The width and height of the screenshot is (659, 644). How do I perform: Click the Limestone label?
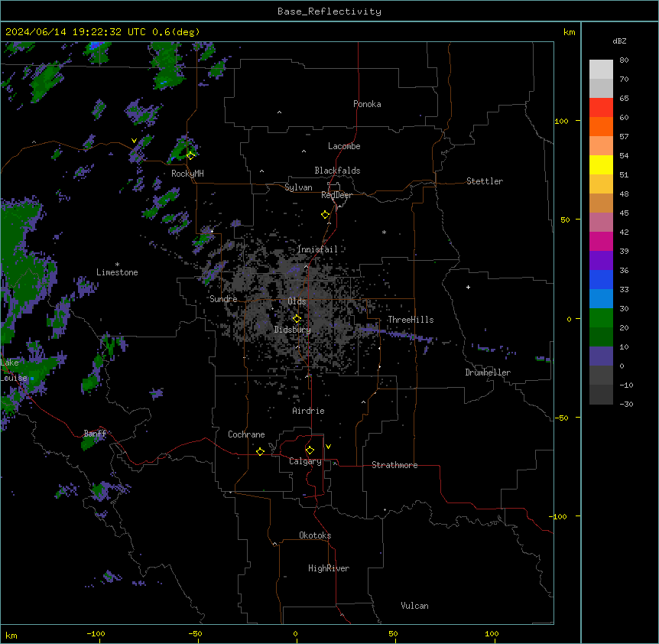pos(117,272)
